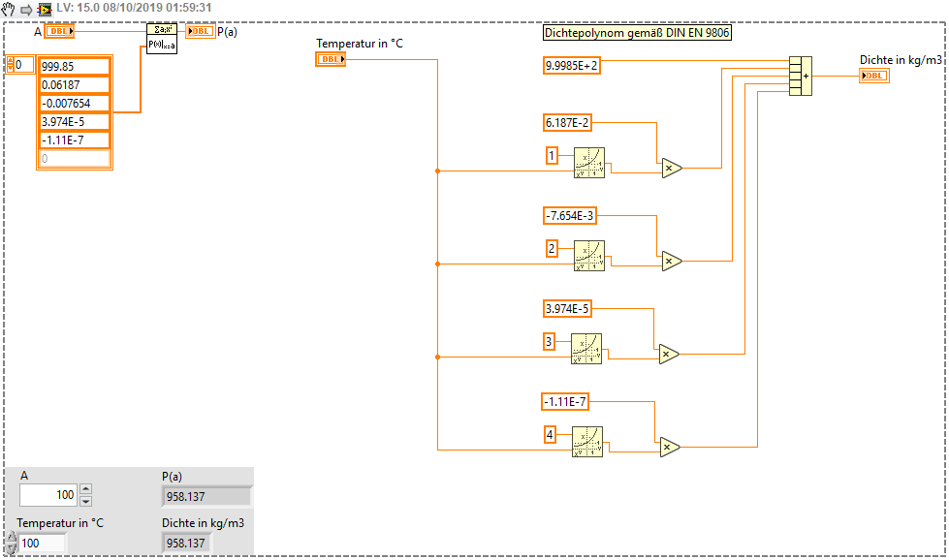Click the array constant index display showing 0
This screenshot has width=949, height=560.
click(24, 65)
